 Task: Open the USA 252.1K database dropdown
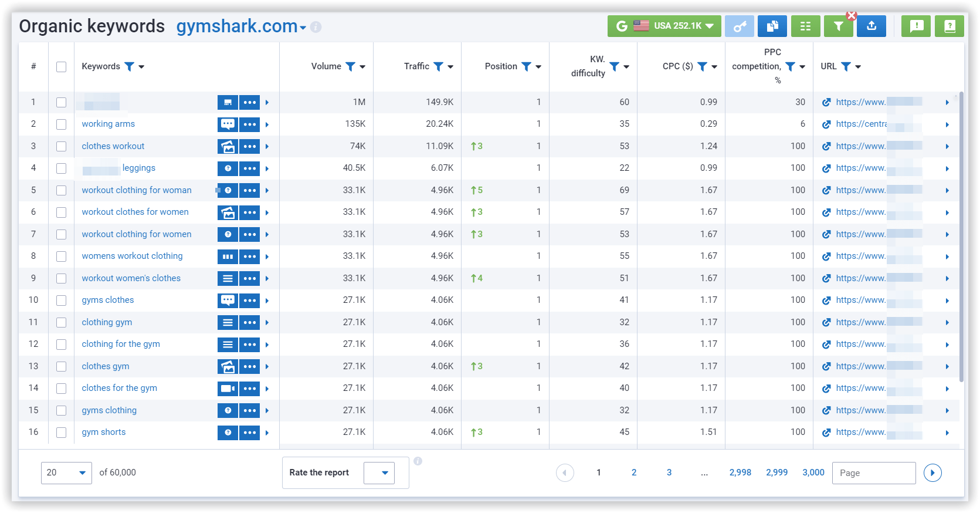click(664, 26)
